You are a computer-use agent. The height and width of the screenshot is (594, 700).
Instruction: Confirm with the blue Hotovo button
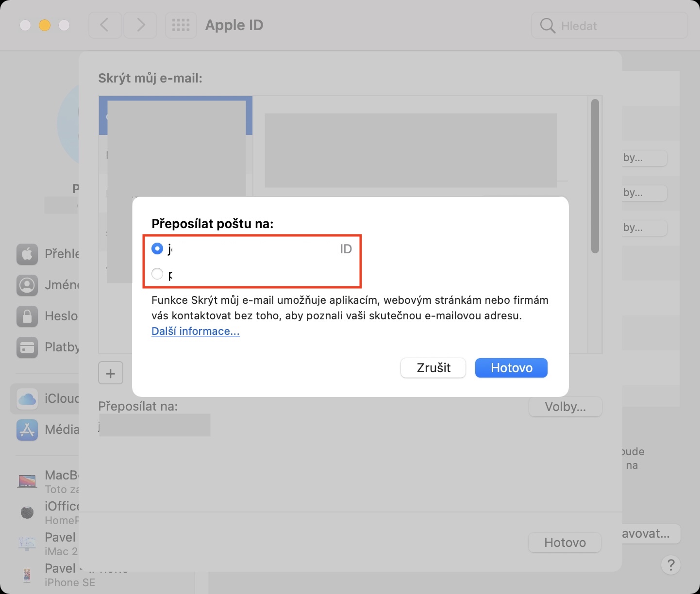pyautogui.click(x=511, y=368)
